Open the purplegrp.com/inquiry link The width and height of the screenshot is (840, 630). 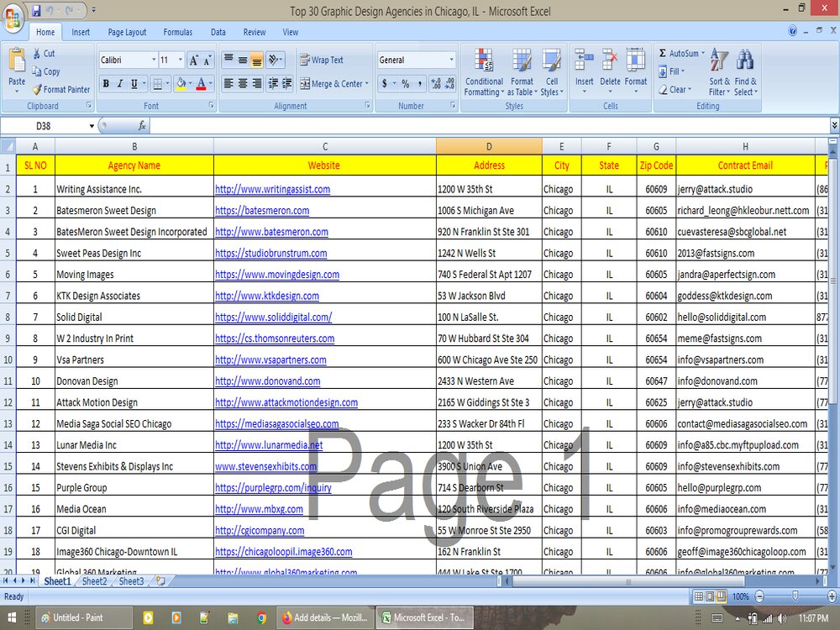click(x=273, y=488)
